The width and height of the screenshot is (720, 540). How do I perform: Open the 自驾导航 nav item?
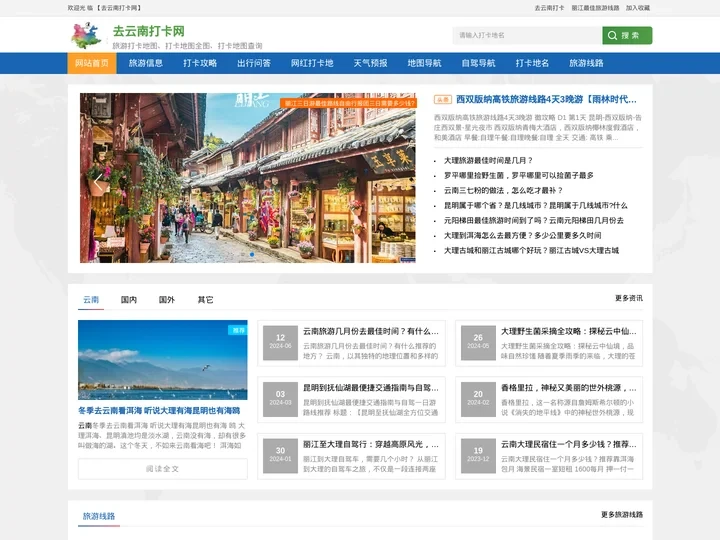[x=478, y=63]
